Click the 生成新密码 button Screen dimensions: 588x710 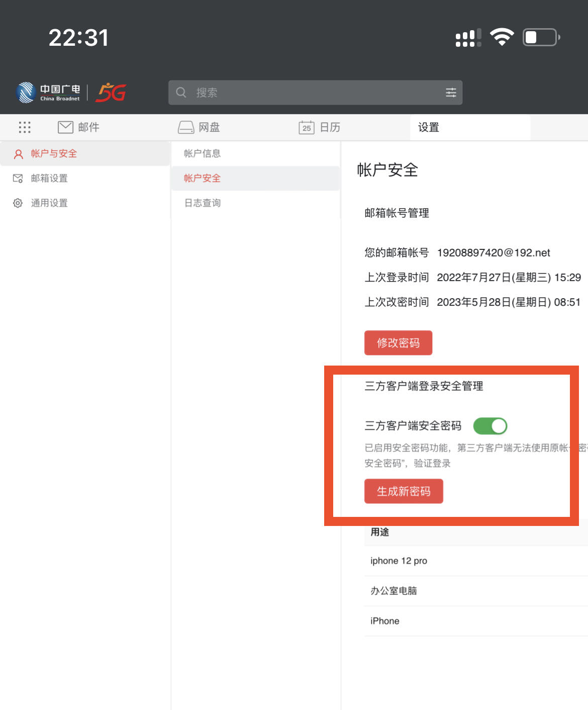(404, 491)
